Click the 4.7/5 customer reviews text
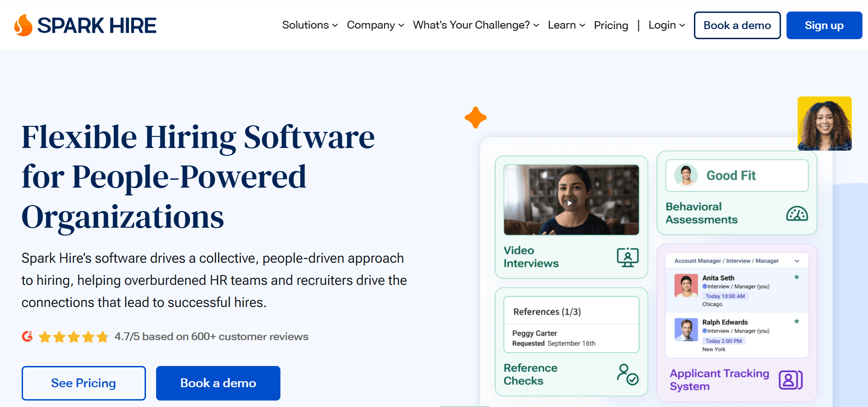The height and width of the screenshot is (407, 868). [211, 336]
